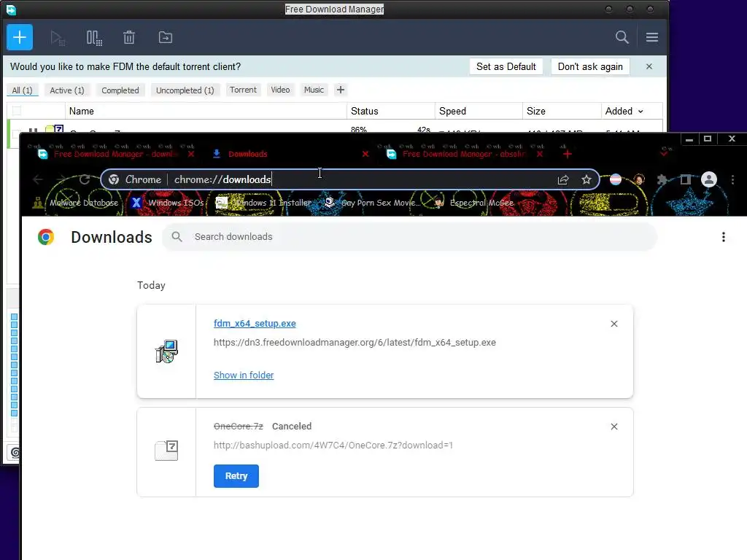Close the first Free Download Manager tab
Screen dimensions: 747x560
click(191, 154)
